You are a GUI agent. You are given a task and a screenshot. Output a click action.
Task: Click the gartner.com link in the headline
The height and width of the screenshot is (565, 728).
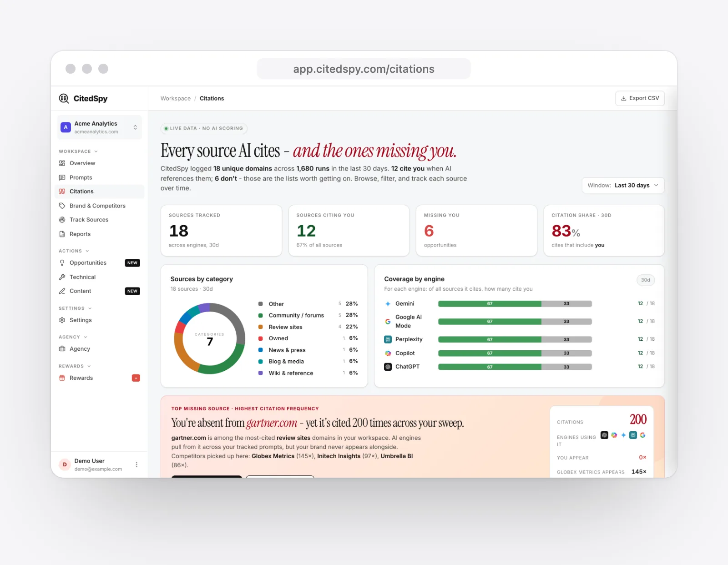click(272, 423)
